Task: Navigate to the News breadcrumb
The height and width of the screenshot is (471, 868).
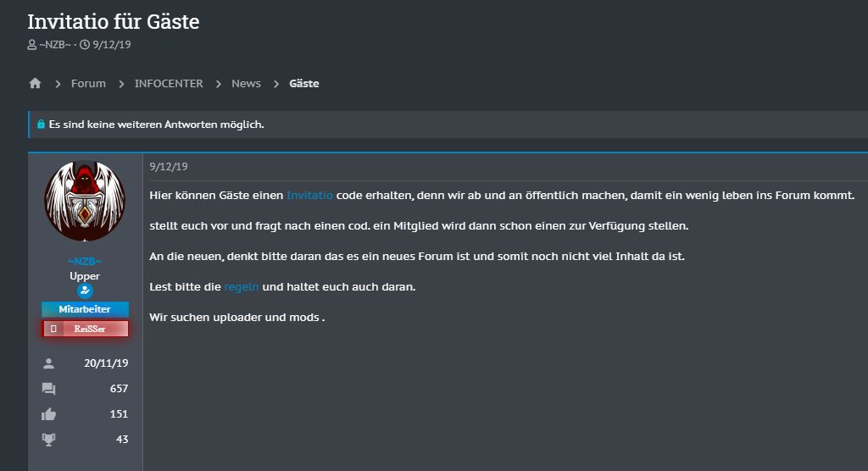Action: coord(247,84)
